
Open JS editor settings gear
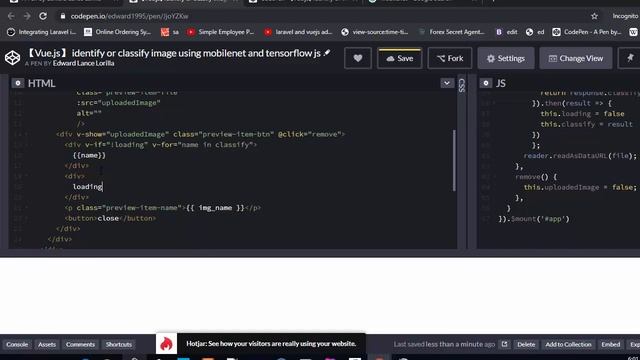pyautogui.click(x=485, y=83)
